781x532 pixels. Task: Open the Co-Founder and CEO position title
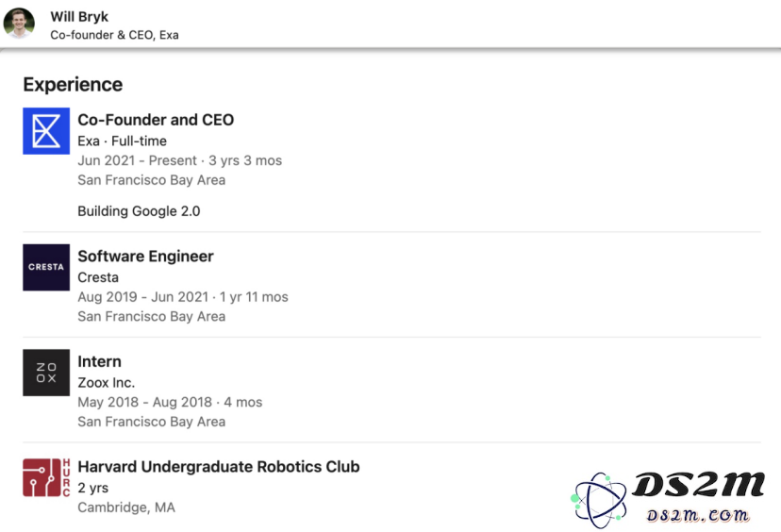pos(156,120)
